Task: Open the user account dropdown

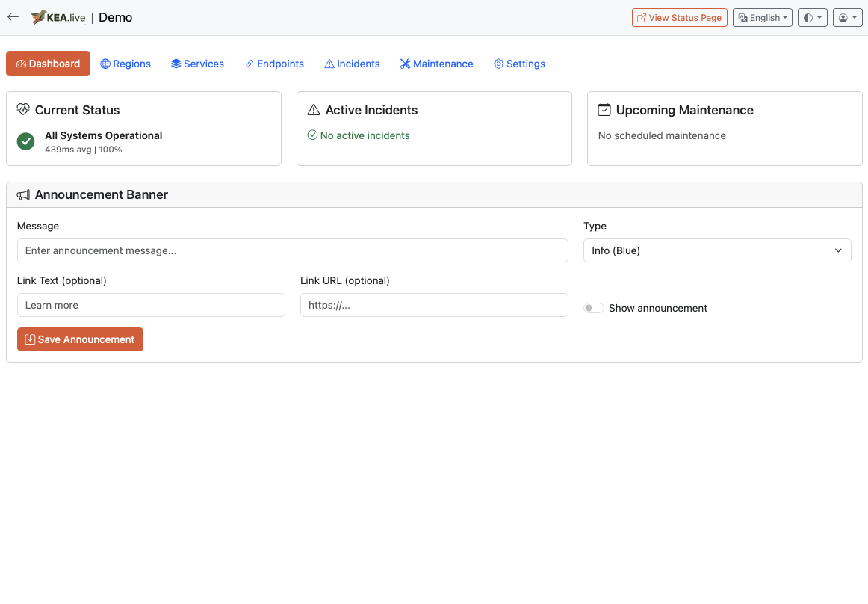Action: coord(848,18)
